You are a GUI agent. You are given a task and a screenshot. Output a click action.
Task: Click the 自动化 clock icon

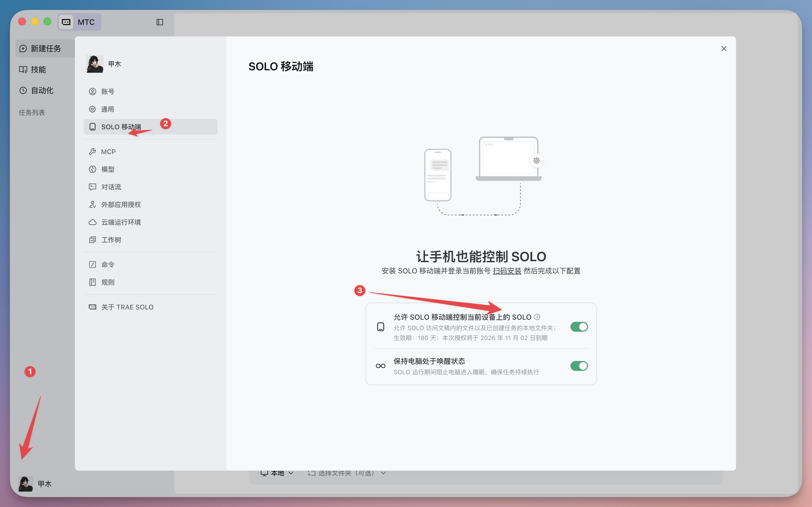click(23, 90)
